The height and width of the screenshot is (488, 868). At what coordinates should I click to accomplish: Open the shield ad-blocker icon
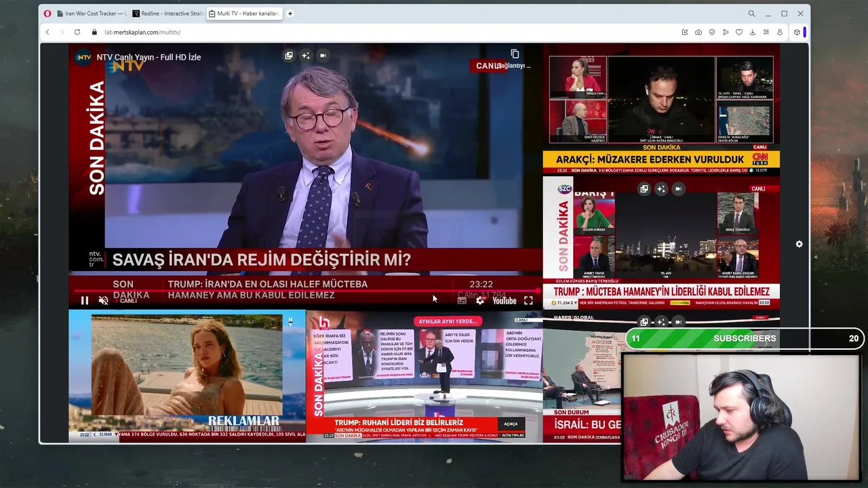coord(712,32)
